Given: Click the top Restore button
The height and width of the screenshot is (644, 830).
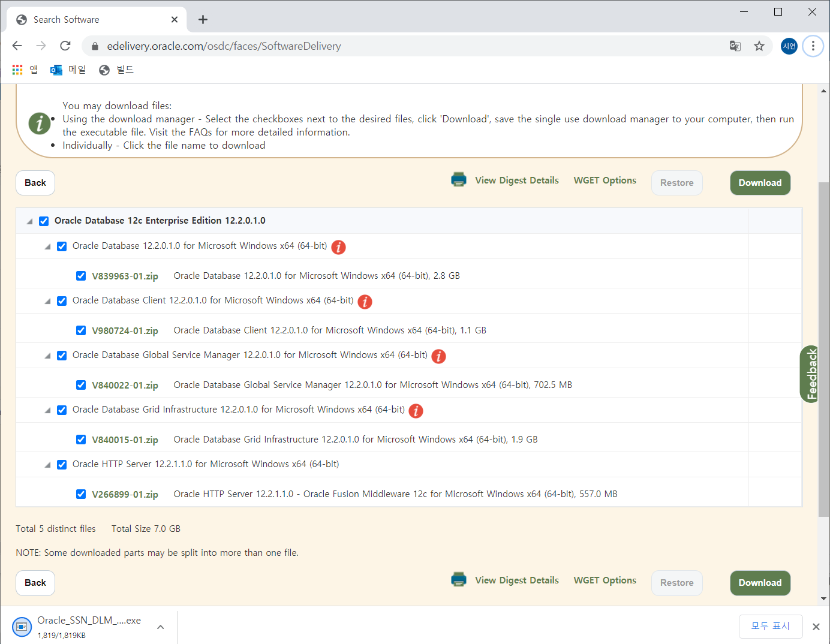Looking at the screenshot, I should [677, 183].
